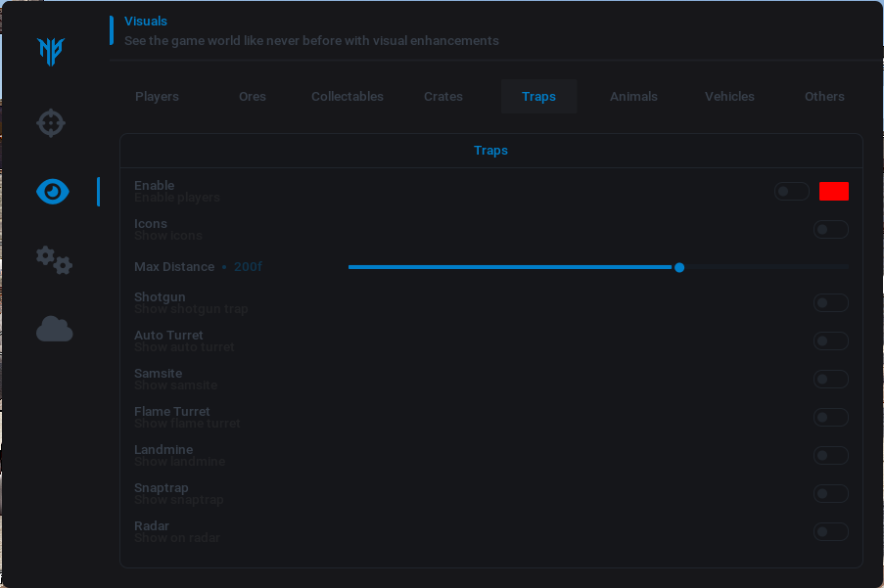Screen dimensions: 884x588
Task: Enable the Snaptrap toggle
Action: click(830, 494)
